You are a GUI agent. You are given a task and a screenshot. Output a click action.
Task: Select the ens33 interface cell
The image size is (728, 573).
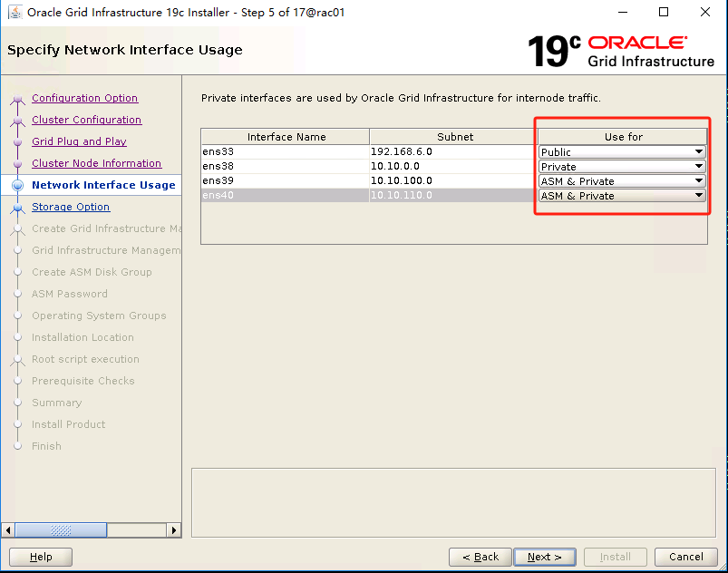286,151
